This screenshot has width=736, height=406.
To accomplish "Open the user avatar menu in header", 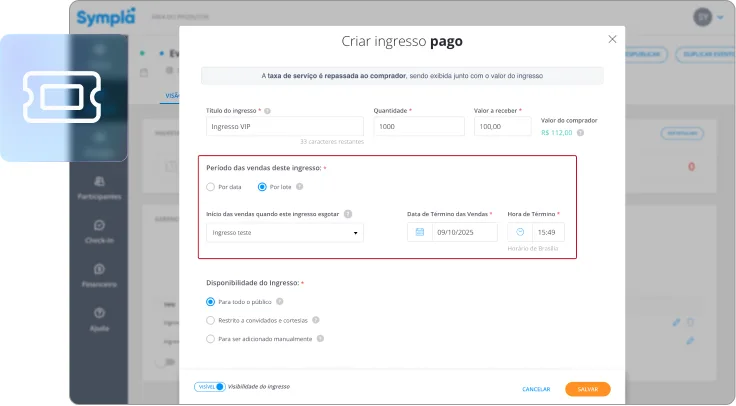I will [x=705, y=17].
